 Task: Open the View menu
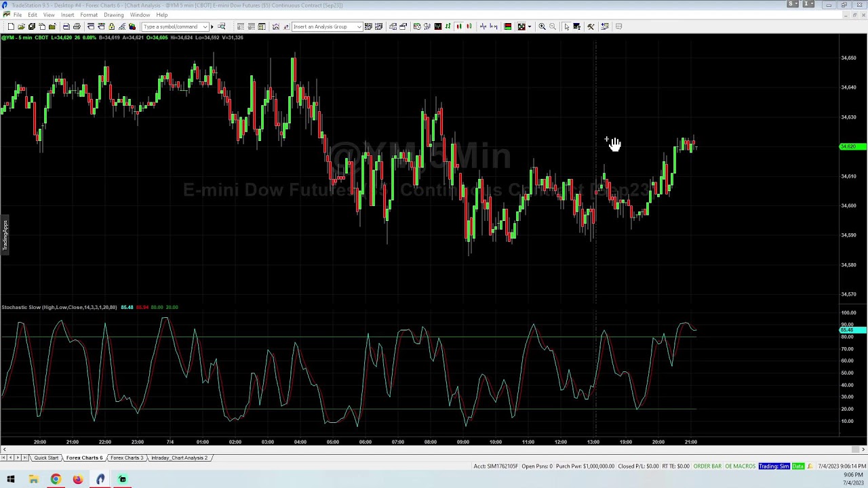(49, 15)
